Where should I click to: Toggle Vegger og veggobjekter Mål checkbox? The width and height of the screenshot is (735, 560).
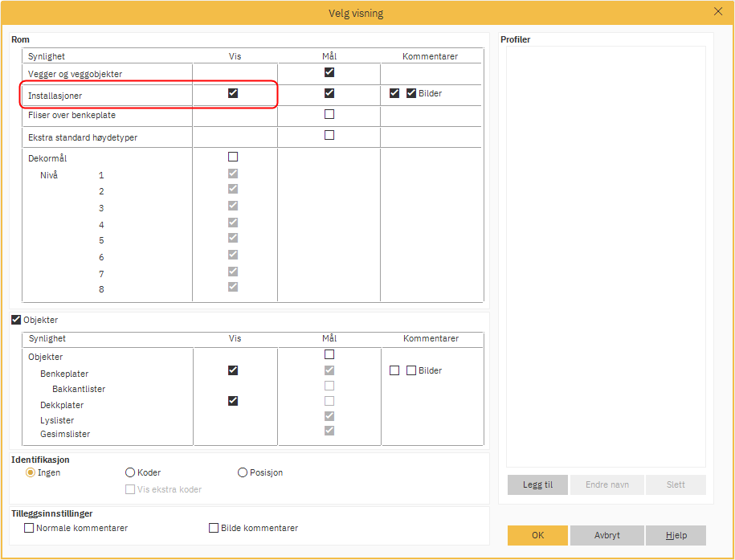(329, 72)
